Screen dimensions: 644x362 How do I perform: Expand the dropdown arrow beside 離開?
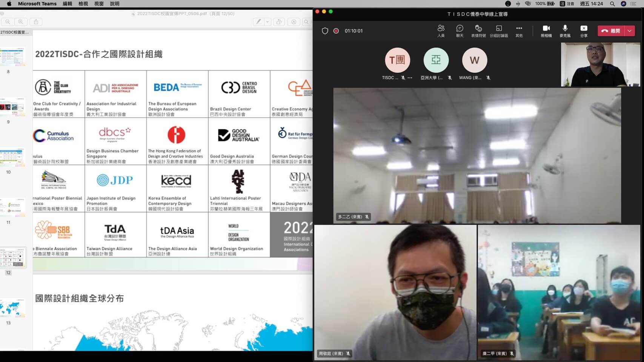tap(630, 31)
